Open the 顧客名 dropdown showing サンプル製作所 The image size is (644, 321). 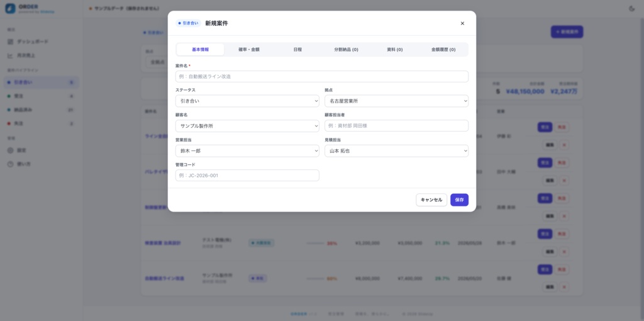click(247, 126)
